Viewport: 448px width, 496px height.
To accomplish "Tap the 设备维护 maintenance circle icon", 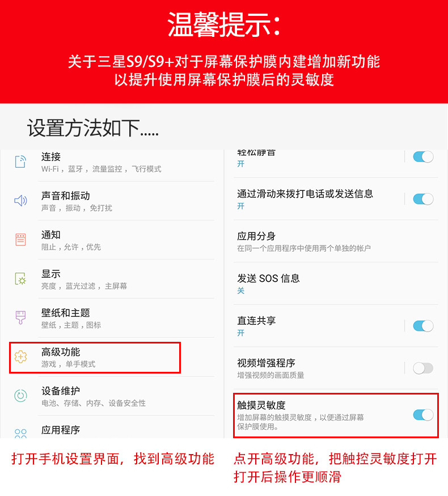I will [20, 396].
